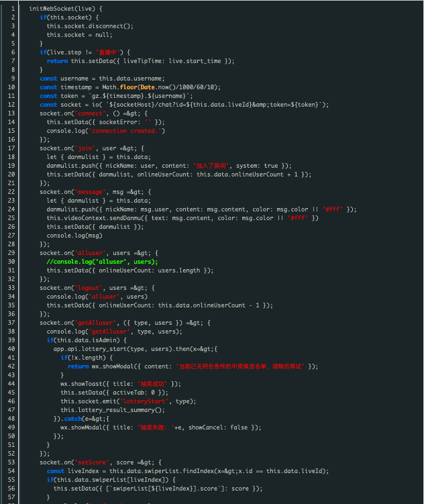Click 'danmulist.push' line with 'system: true'
This screenshot has height=504, width=426.
point(169,166)
